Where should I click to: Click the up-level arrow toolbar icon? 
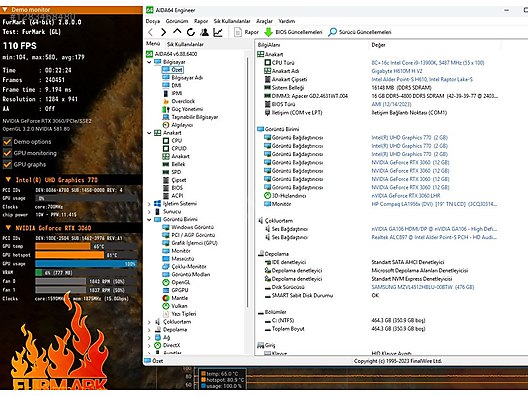click(x=177, y=32)
